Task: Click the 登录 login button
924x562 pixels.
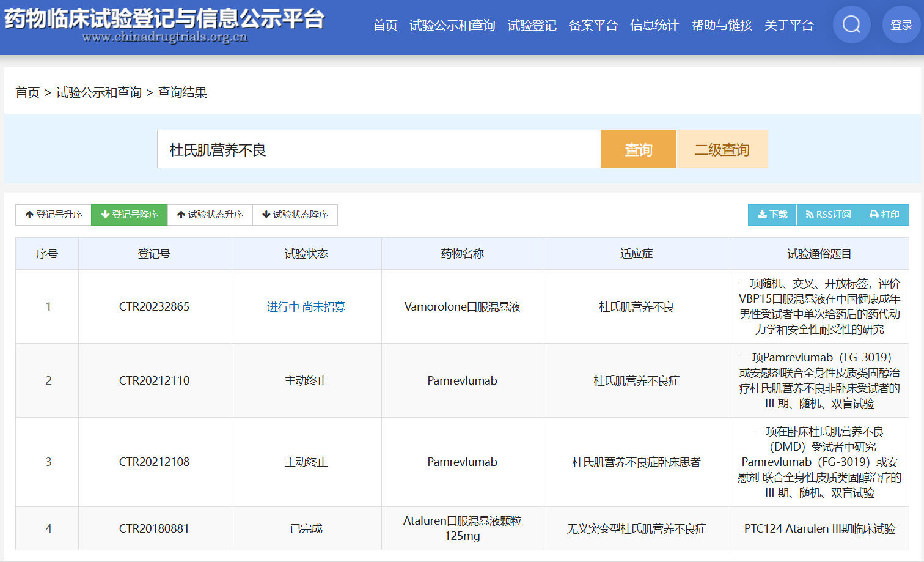Action: point(901,24)
